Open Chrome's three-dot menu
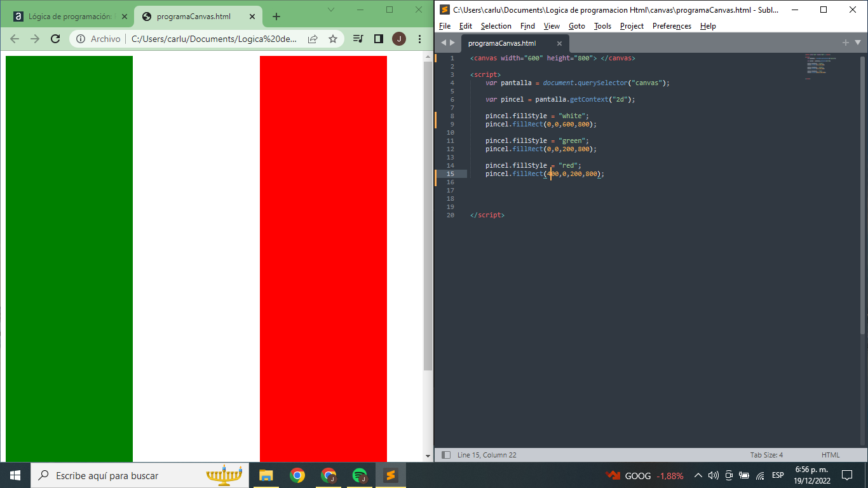Screen dimensions: 868x488 click(419, 39)
